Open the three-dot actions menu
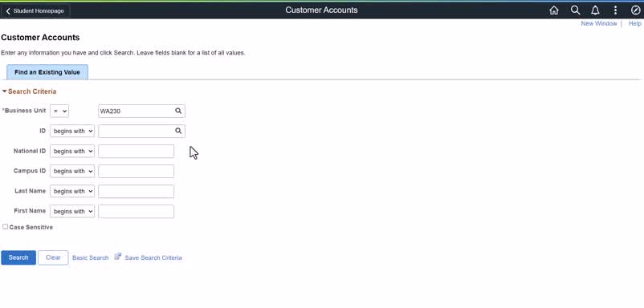 tap(615, 10)
